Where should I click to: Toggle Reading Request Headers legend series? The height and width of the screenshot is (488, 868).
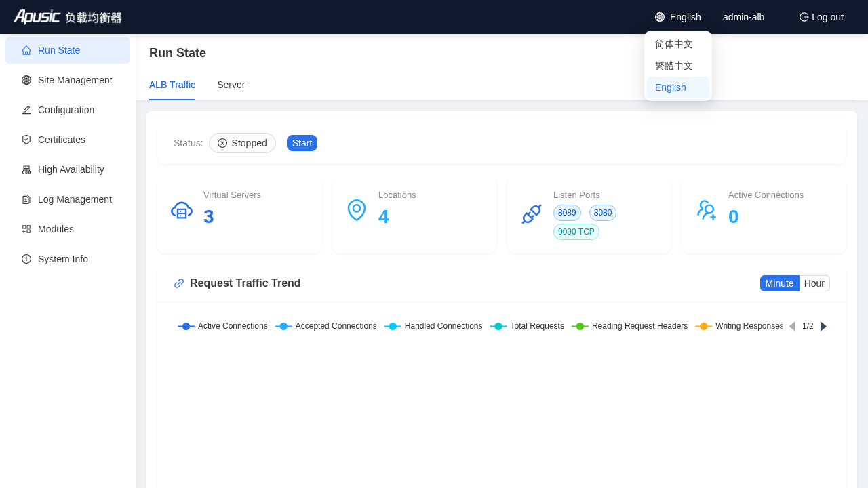point(629,326)
